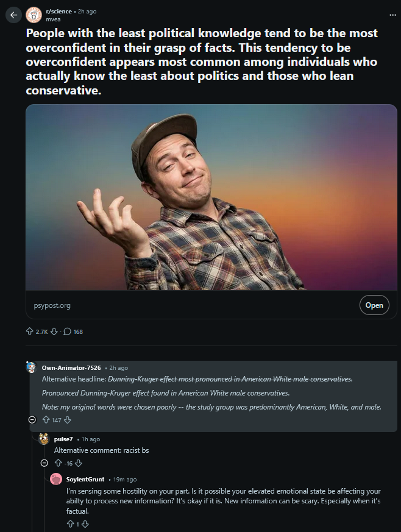
Task: Upvote pulse7's comment
Action: [58, 463]
